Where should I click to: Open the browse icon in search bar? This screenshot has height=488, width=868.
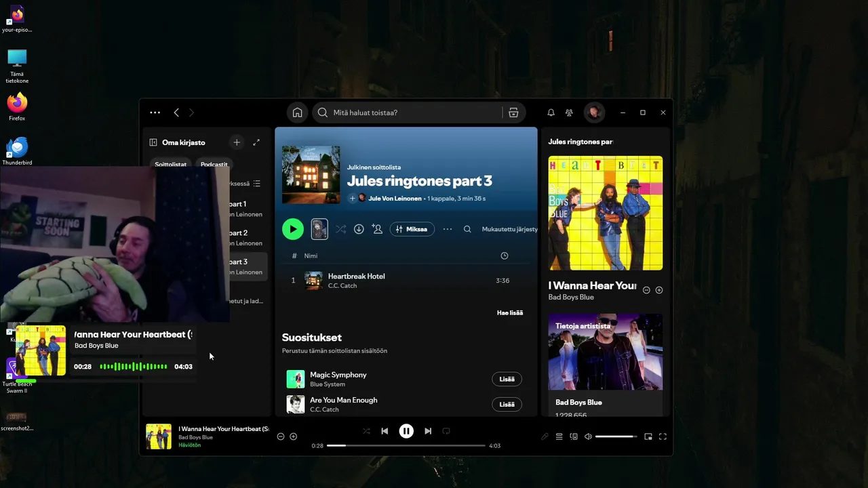(513, 113)
